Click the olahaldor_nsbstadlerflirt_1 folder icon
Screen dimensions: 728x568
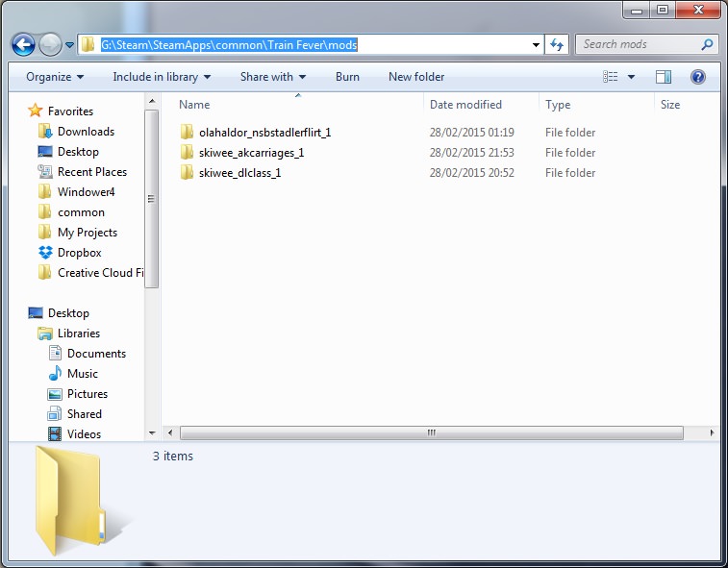pos(187,132)
